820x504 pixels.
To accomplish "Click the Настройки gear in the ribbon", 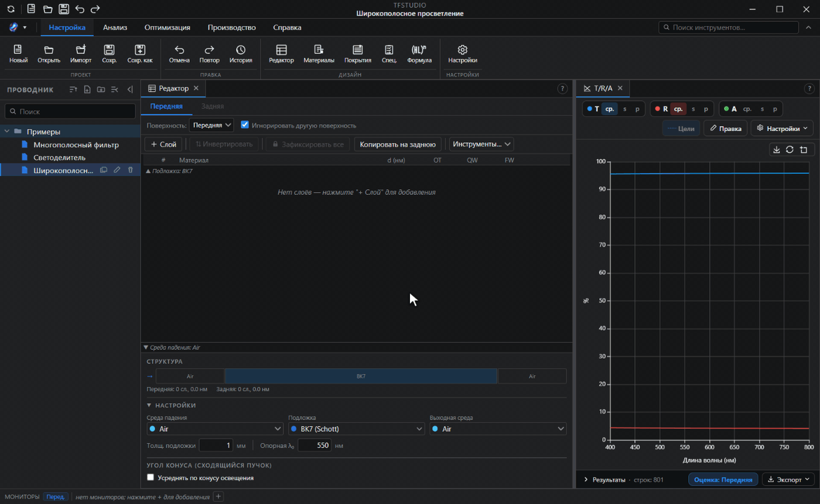I will pos(463,54).
